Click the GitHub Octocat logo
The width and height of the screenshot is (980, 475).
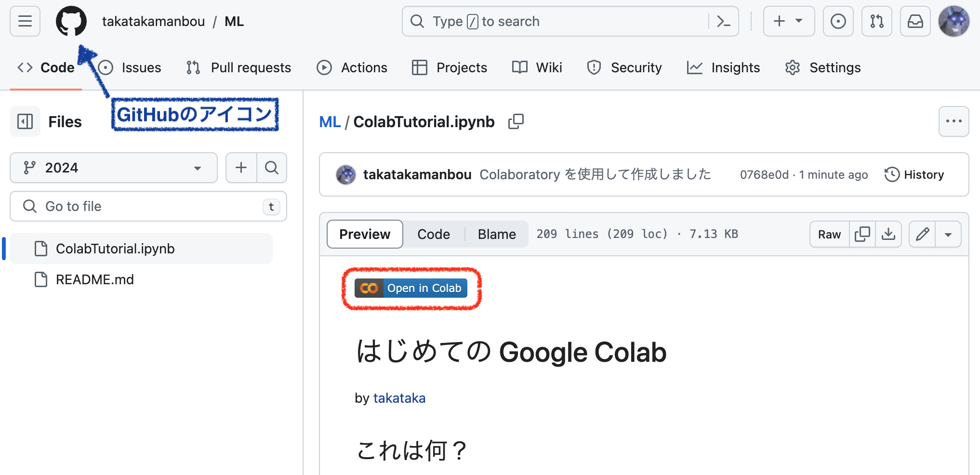(x=71, y=21)
